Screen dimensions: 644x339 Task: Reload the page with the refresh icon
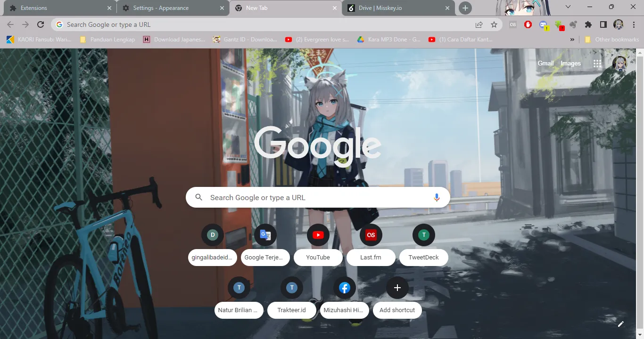[41, 24]
